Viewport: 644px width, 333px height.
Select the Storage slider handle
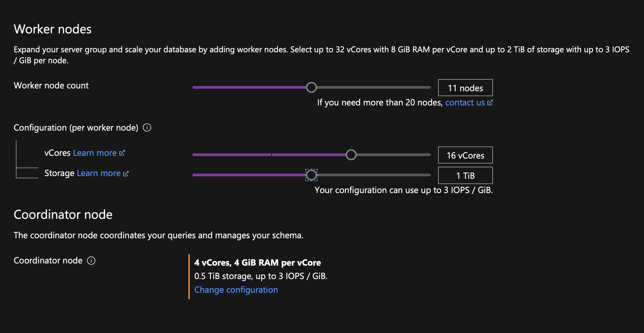[x=312, y=175]
